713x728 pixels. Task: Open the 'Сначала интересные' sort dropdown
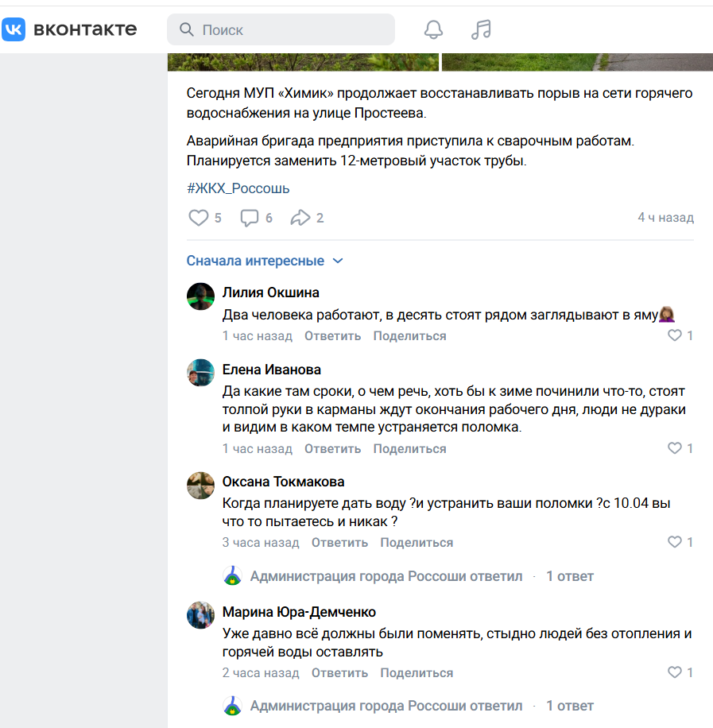(x=264, y=261)
